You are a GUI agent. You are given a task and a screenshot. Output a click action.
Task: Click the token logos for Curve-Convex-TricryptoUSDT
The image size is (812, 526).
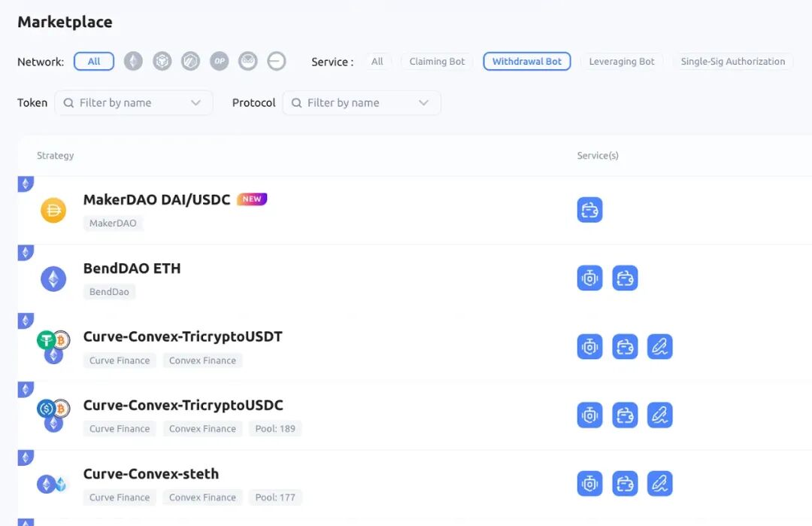(53, 347)
